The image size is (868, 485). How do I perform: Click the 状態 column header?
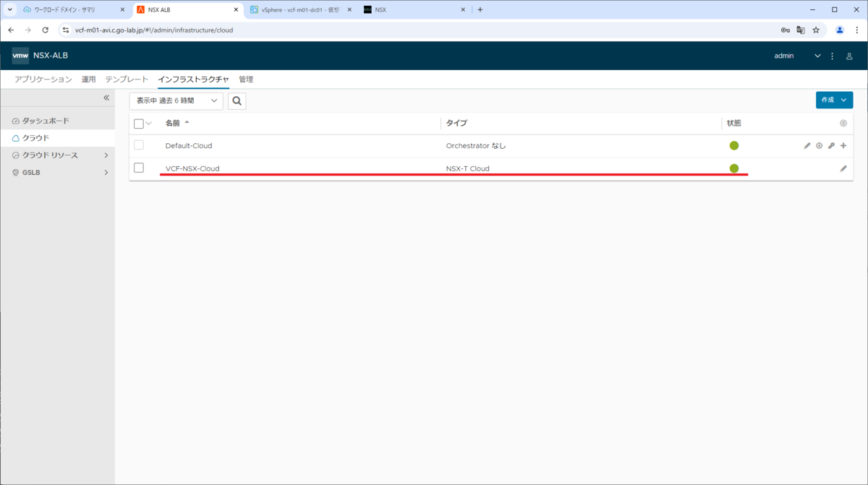[733, 123]
